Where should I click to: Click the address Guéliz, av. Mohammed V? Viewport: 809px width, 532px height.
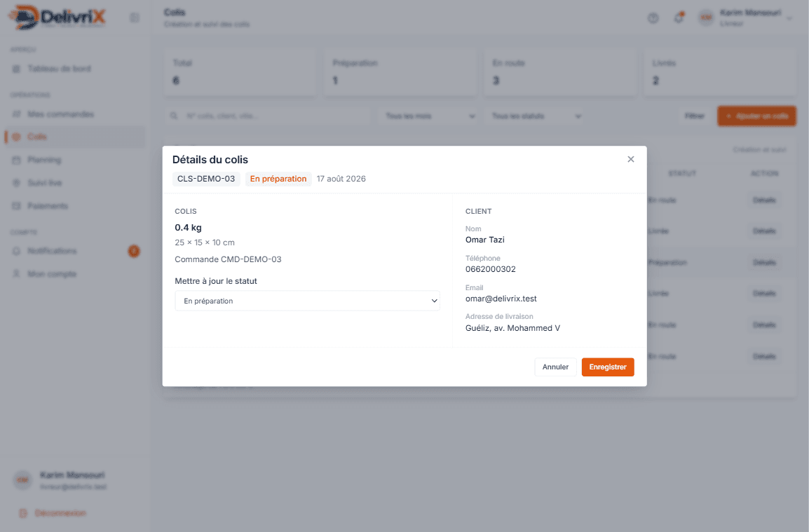click(513, 327)
